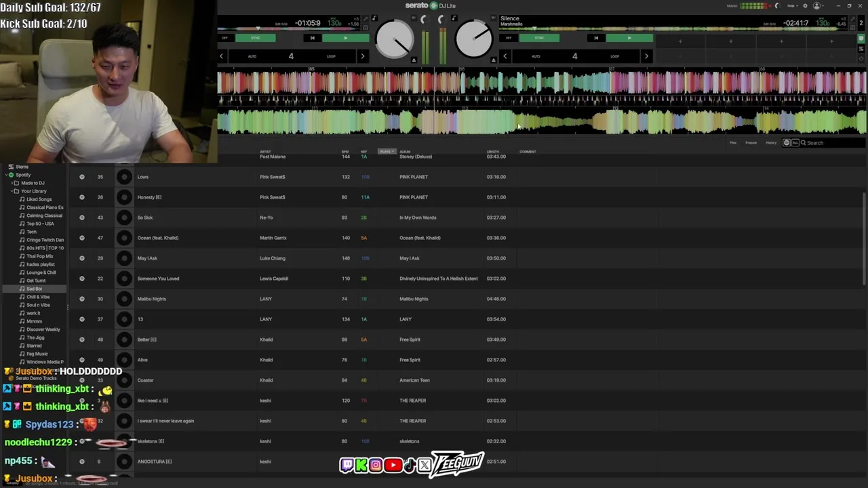The image size is (868, 488).
Task: Enable AUTO loop on left deck
Action: pos(252,56)
